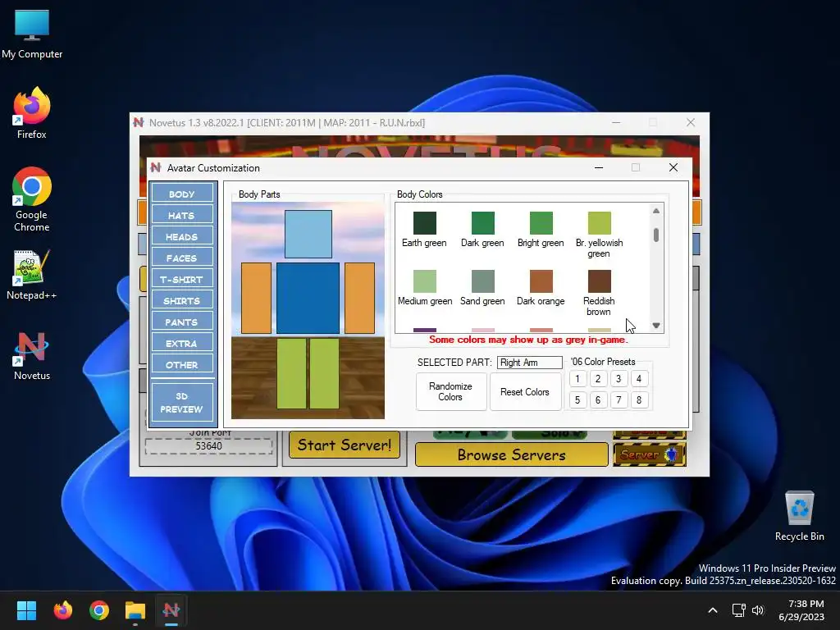
Task: Select the FACES tab
Action: (x=181, y=258)
